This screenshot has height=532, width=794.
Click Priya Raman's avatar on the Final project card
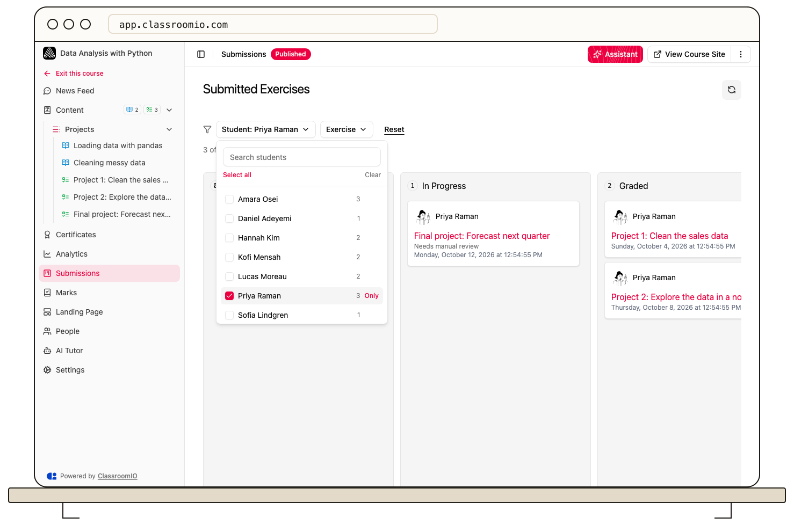(423, 216)
